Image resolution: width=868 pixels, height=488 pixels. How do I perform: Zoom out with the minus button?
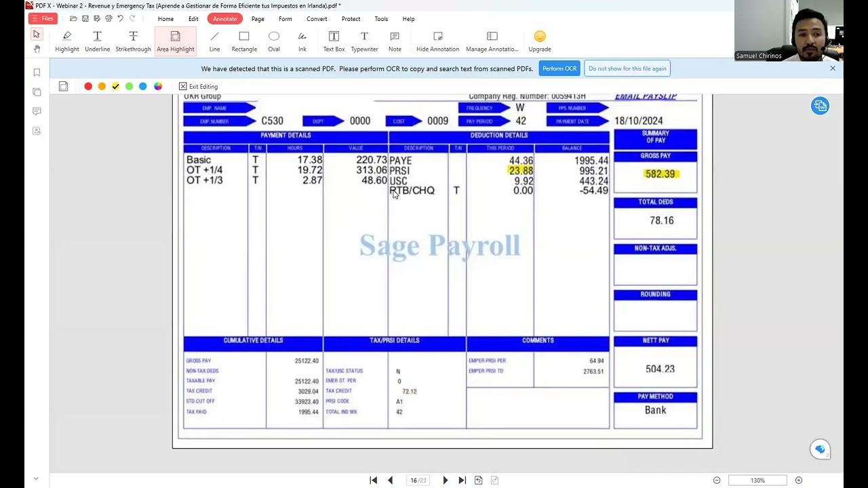pyautogui.click(x=717, y=481)
